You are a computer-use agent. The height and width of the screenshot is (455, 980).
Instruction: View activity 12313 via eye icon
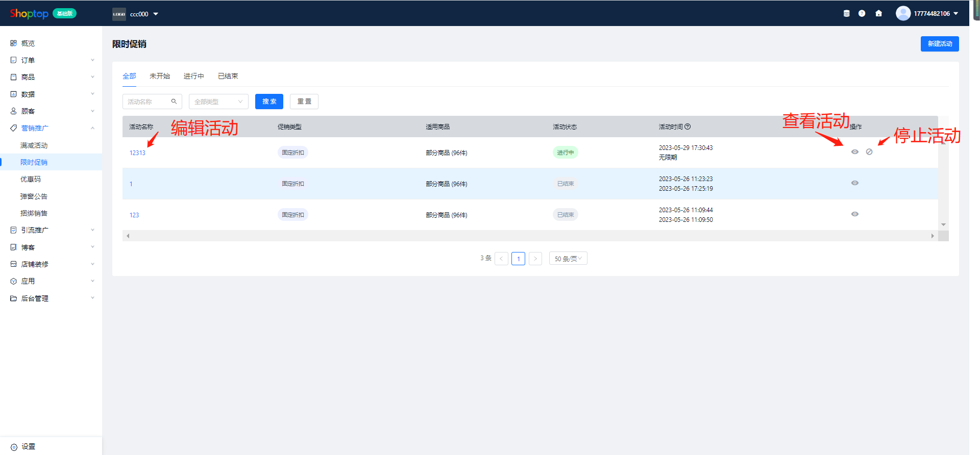tap(855, 152)
